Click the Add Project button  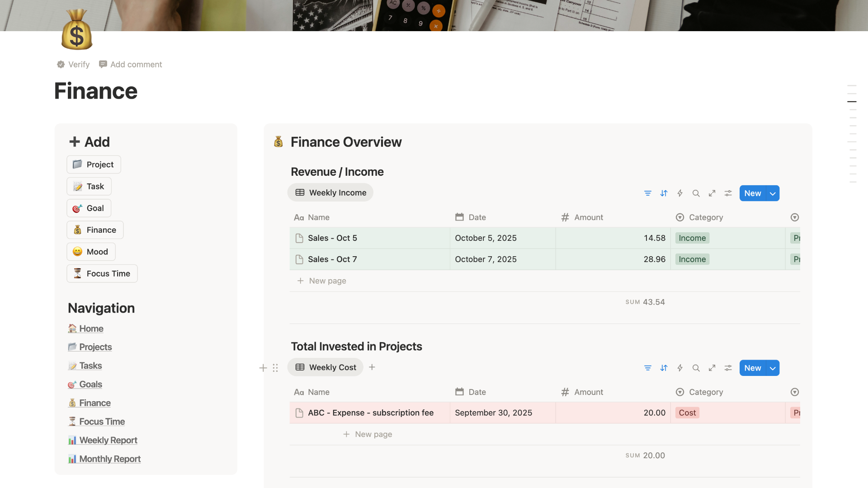click(x=94, y=164)
